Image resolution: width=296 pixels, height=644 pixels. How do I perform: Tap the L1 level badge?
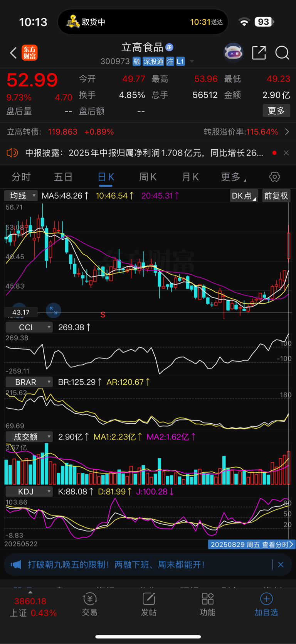[180, 61]
